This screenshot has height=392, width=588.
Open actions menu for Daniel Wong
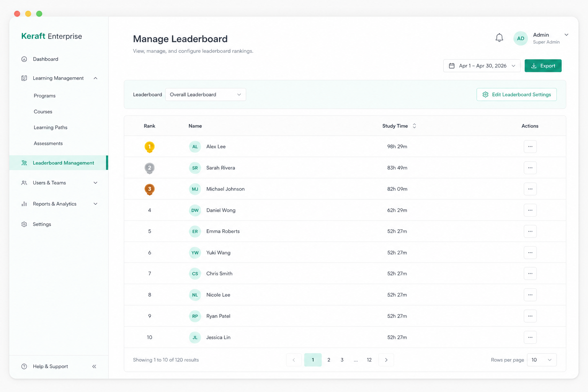[x=530, y=210]
